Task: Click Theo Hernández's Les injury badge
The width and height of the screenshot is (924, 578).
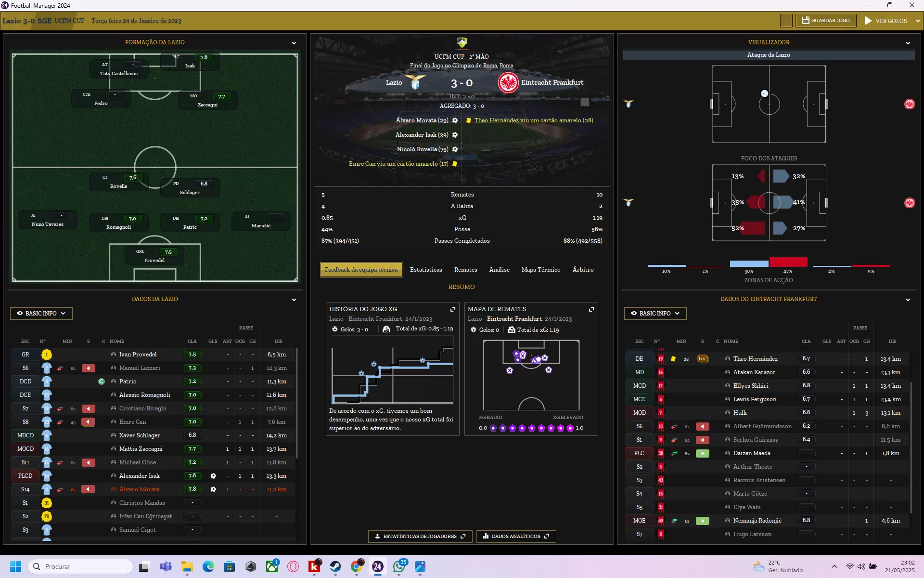Action: 702,359
